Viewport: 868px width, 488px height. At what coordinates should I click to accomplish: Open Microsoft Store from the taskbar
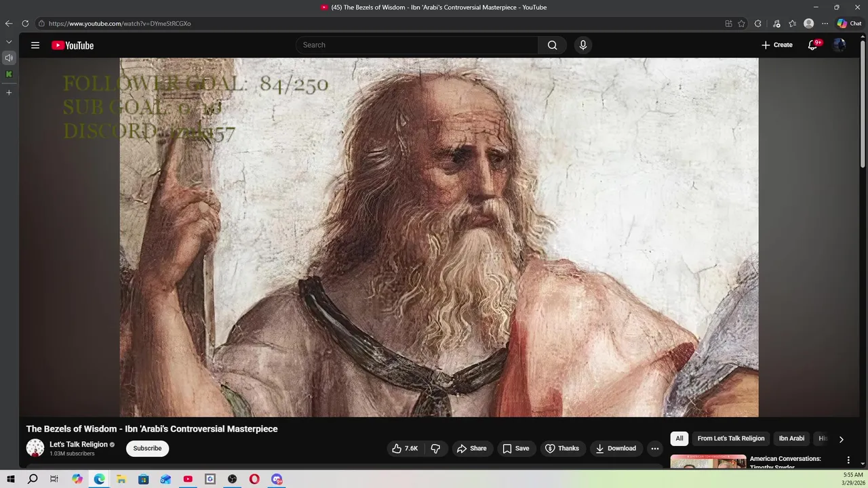pyautogui.click(x=143, y=479)
